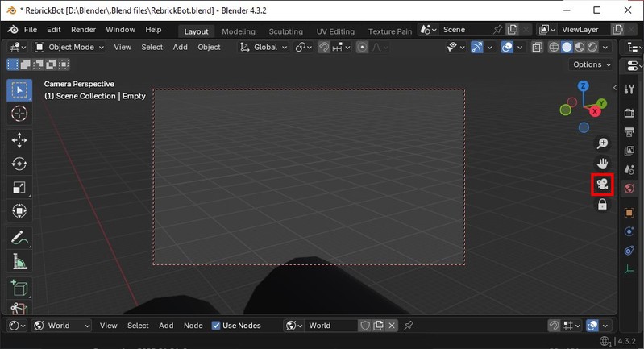The width and height of the screenshot is (644, 349).
Task: Select the Rotate tool in the toolbar
Action: click(x=19, y=164)
